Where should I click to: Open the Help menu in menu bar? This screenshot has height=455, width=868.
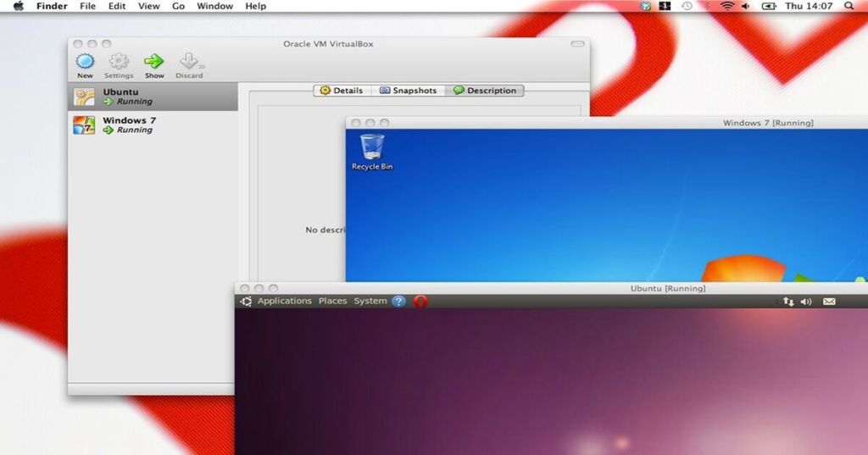[256, 6]
